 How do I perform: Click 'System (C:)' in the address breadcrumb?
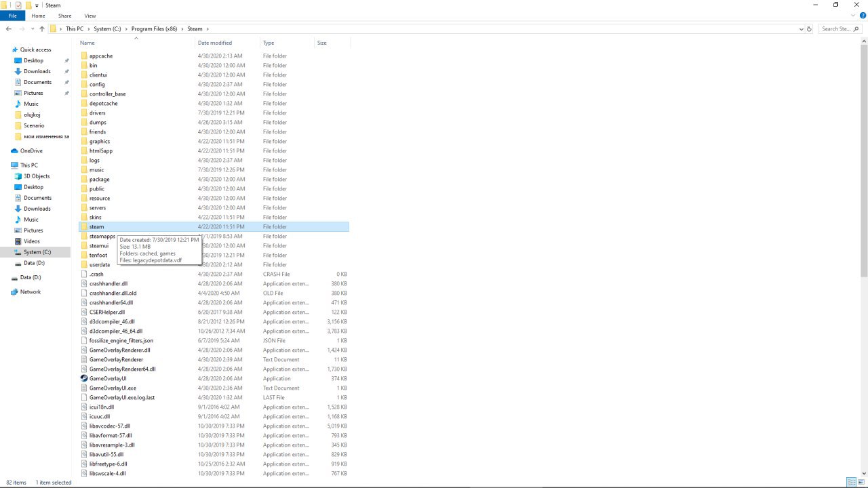107,29
